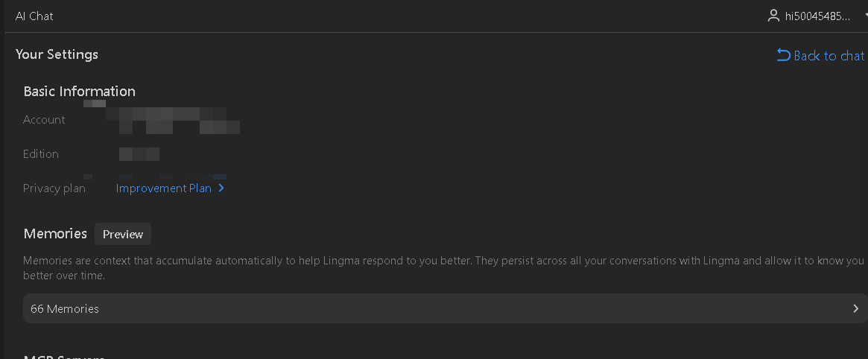Click the blurred Account value
The height and width of the screenshot is (359, 868).
tap(173, 121)
